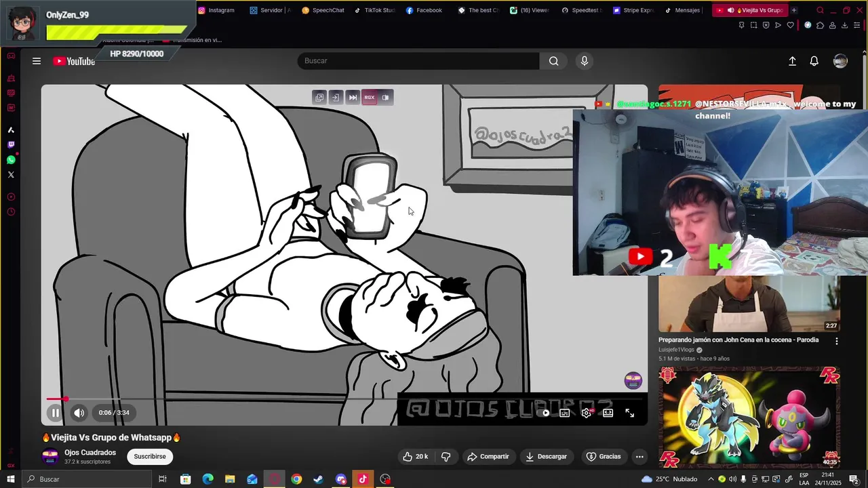Toggle subtitles in the player
Image resolution: width=868 pixels, height=488 pixels.
(564, 413)
